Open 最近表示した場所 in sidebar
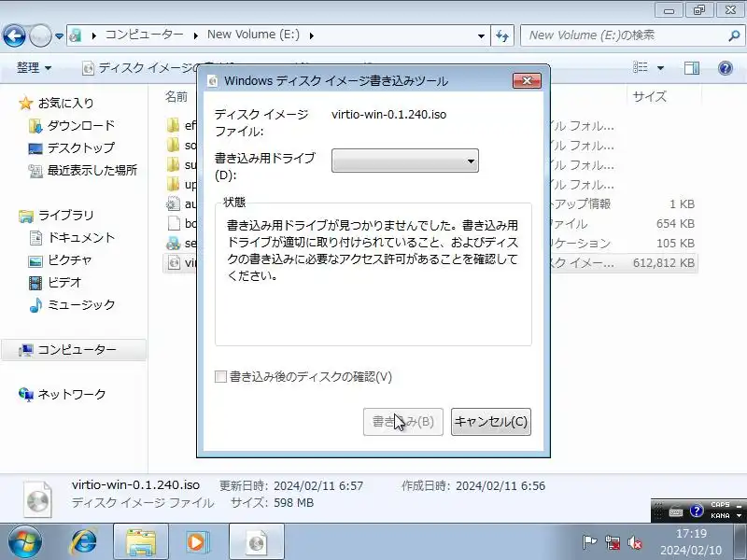Image resolution: width=747 pixels, height=560 pixels. coord(92,170)
